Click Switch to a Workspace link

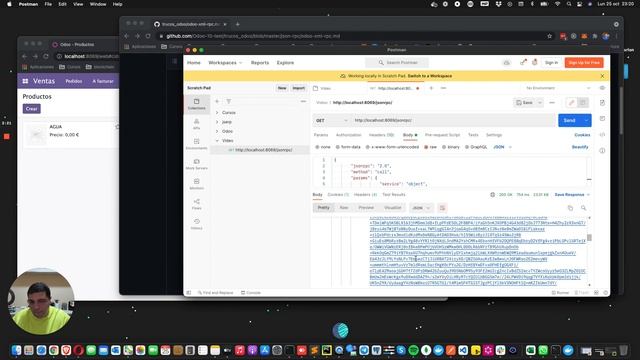[x=430, y=76]
